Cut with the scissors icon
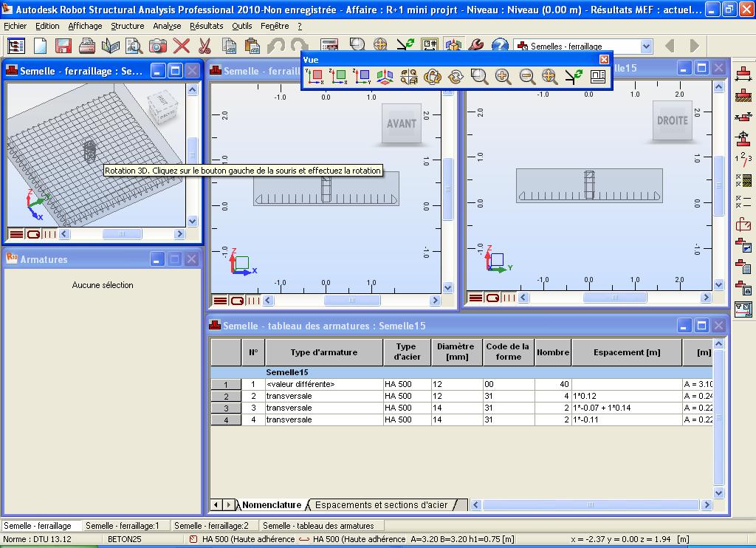756x548 pixels. point(205,46)
